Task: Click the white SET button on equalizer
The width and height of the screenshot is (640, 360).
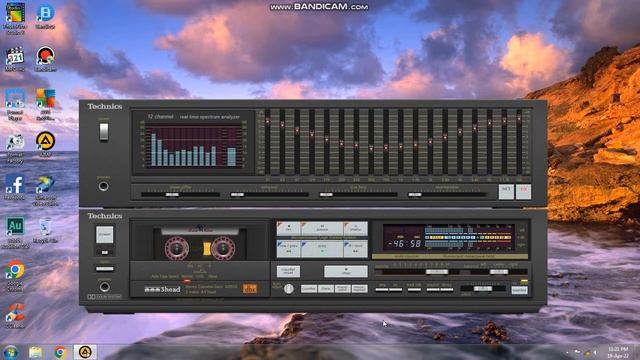Action: 506,191
